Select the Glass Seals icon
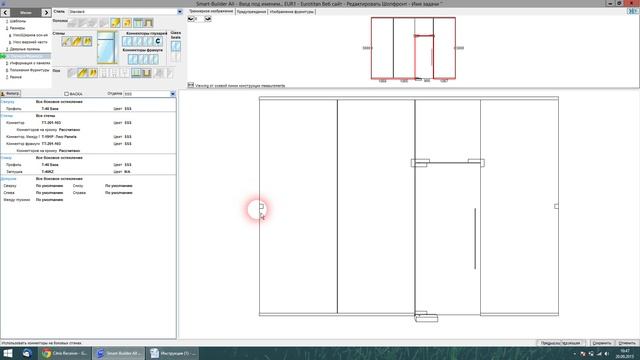Viewport: 640px width, 360px height. click(176, 46)
